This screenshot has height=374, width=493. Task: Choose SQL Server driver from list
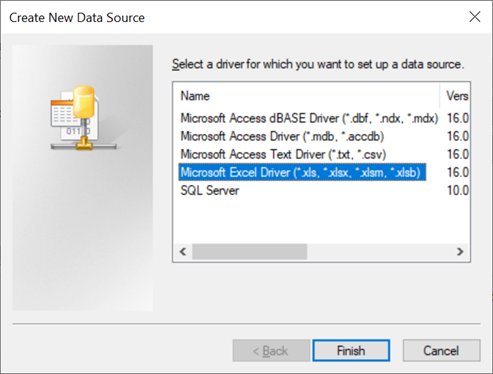[x=210, y=190]
